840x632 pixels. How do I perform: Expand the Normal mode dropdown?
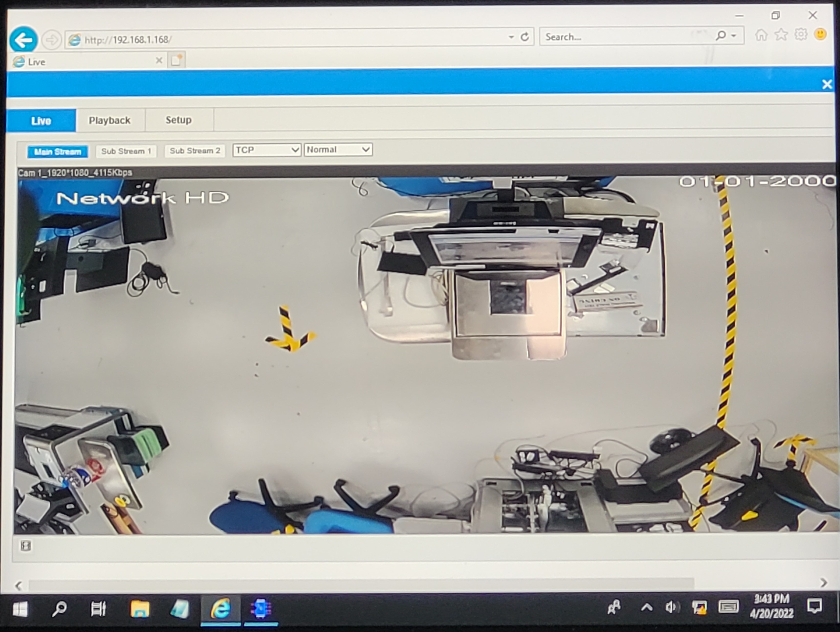pyautogui.click(x=338, y=150)
